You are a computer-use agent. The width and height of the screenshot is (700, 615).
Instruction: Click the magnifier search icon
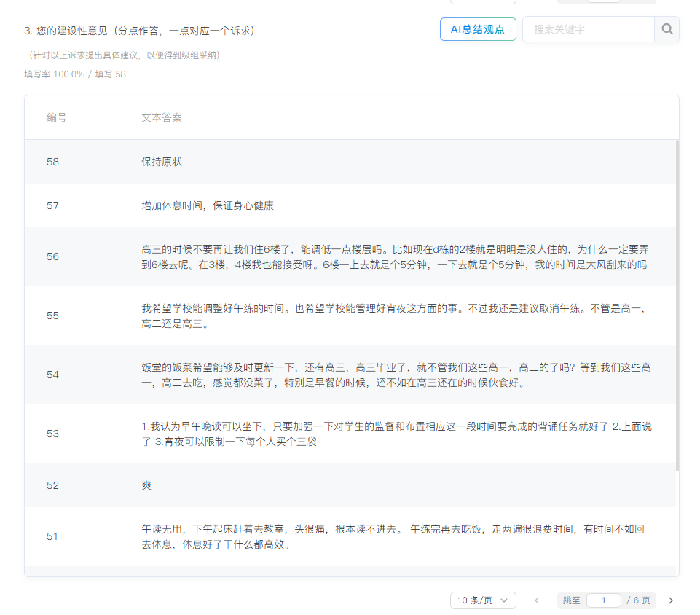click(x=667, y=29)
